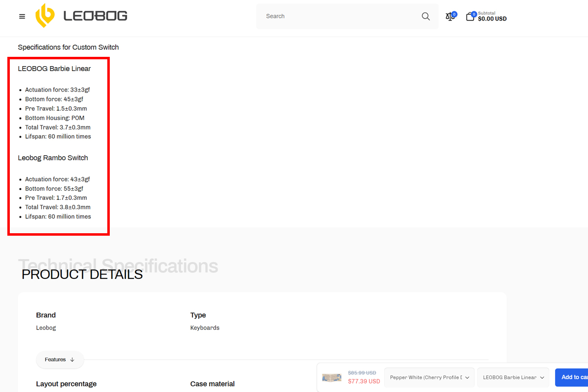The image size is (588, 392).
Task: Select 'Pre Travel: 1.5±0.3mm' text
Action: tap(56, 108)
